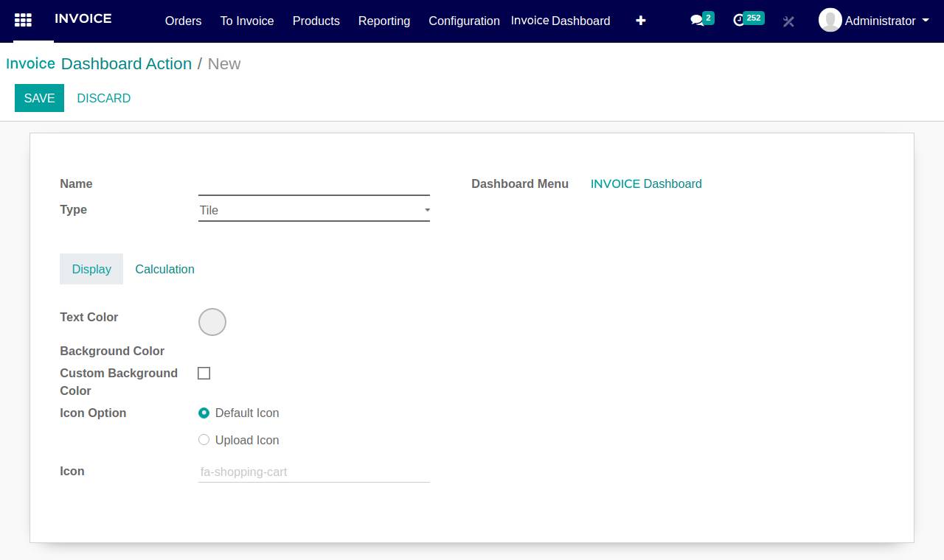This screenshot has width=944, height=560.
Task: Select the Default Icon radio option
Action: pos(204,413)
